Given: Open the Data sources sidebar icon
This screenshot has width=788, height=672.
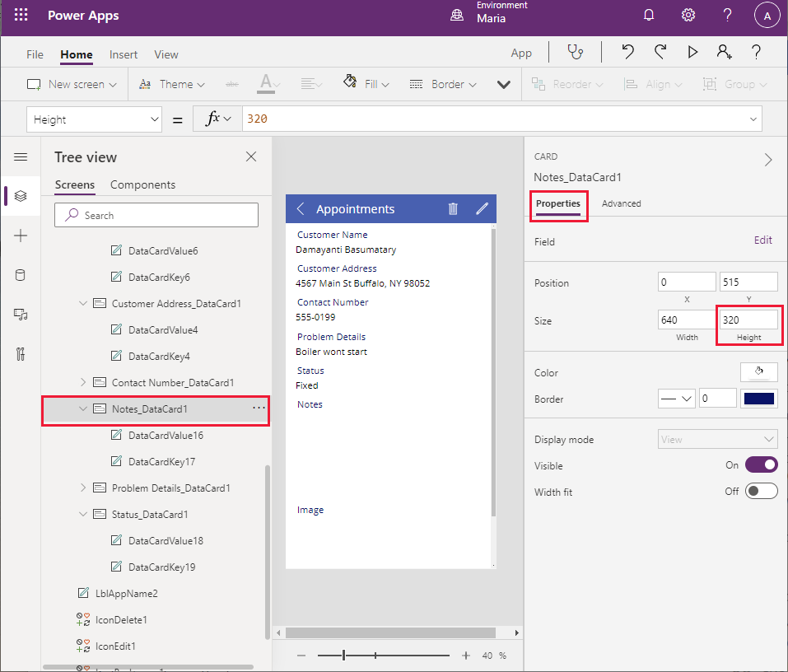Looking at the screenshot, I should tap(21, 275).
